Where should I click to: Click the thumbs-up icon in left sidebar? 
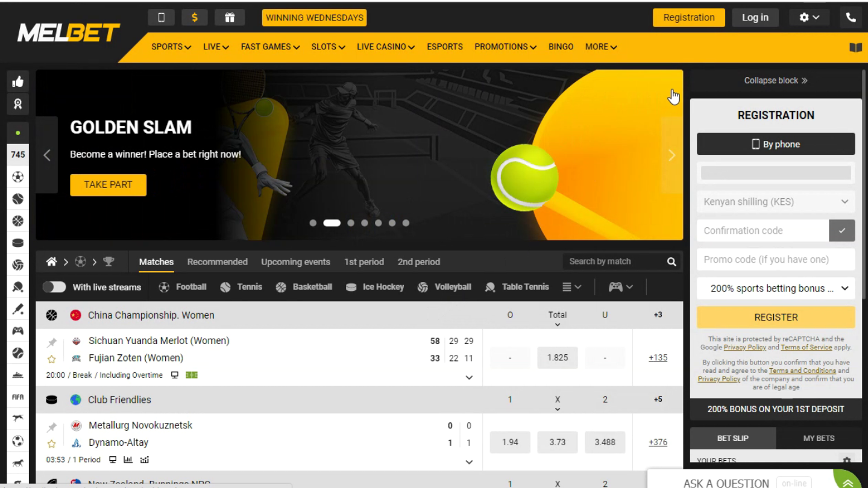tap(18, 82)
